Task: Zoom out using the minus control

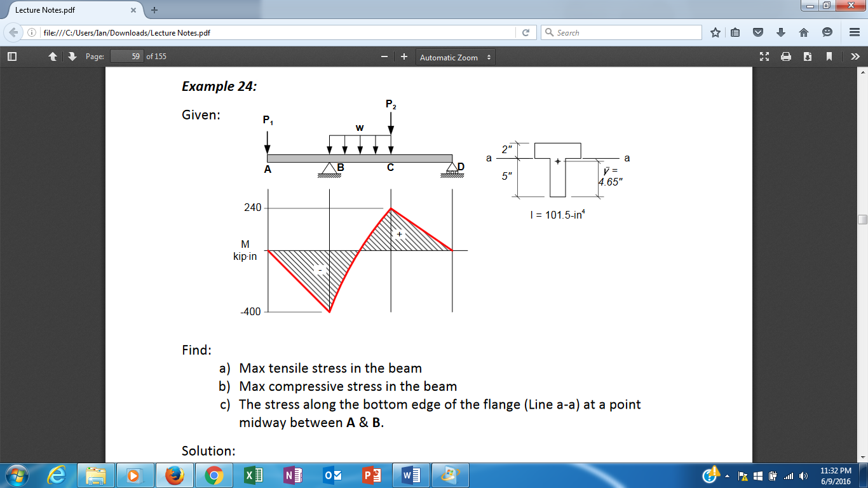Action: point(386,56)
